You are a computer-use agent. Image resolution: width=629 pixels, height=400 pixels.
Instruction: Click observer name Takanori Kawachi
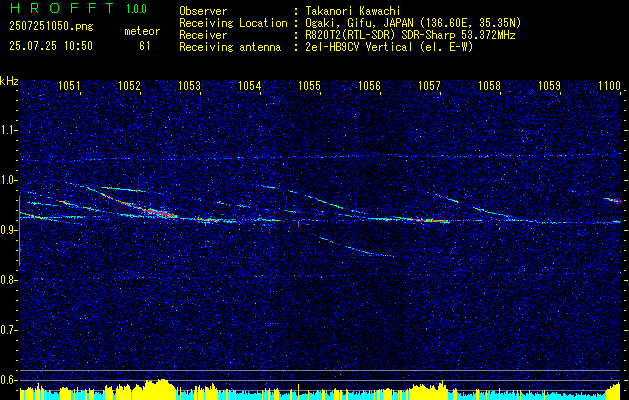[351, 11]
